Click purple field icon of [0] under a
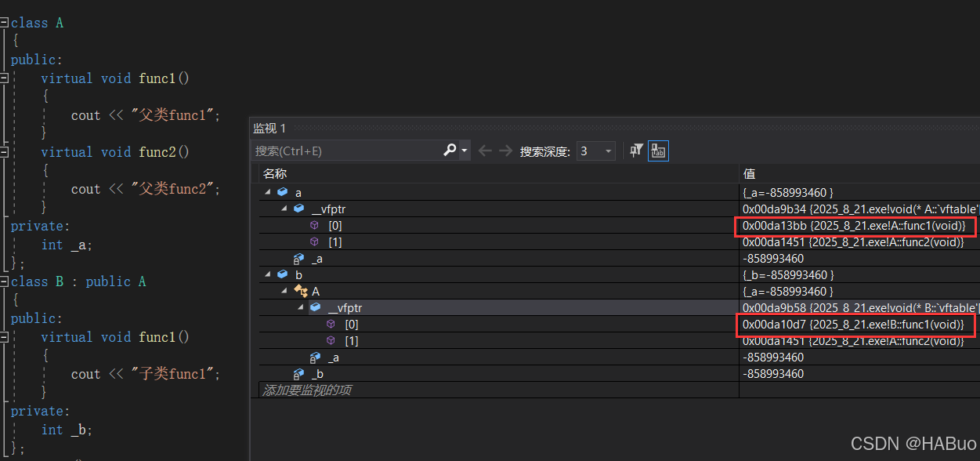The height and width of the screenshot is (461, 980). click(x=314, y=225)
